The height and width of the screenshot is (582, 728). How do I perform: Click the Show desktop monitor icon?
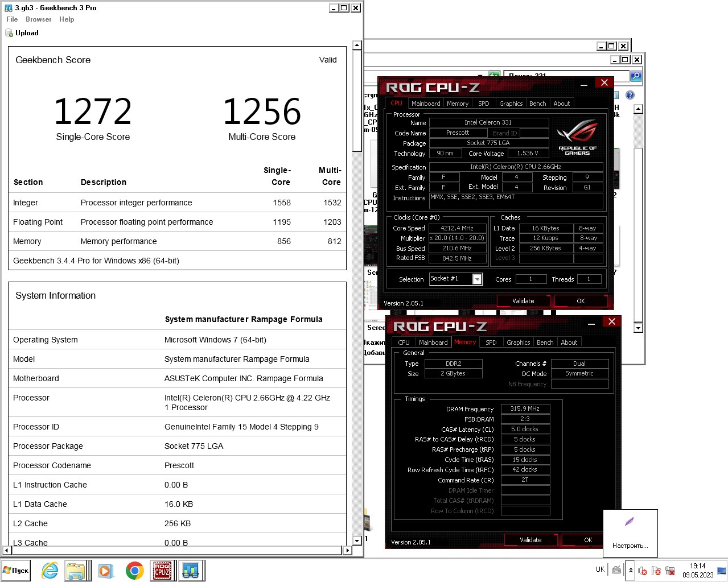point(722,571)
